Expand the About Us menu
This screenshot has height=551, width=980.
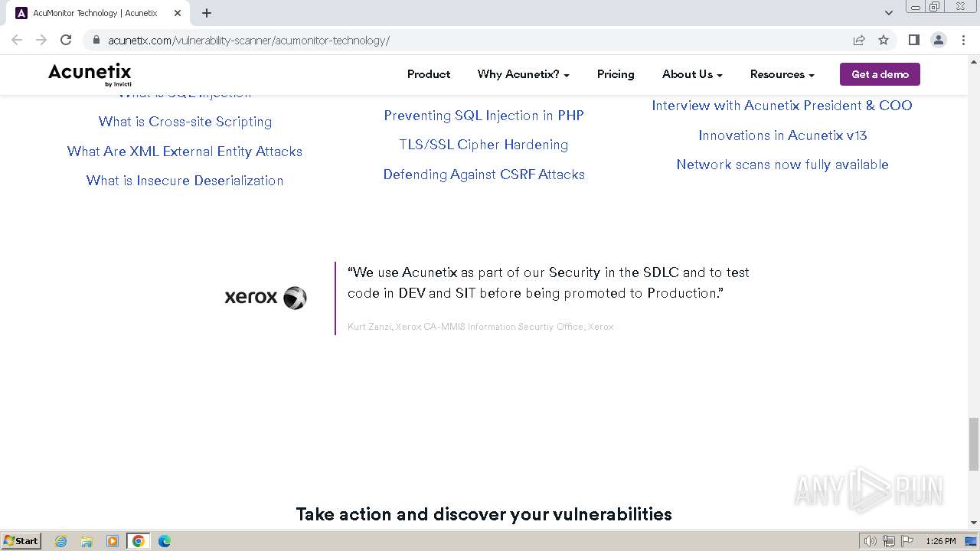coord(692,74)
